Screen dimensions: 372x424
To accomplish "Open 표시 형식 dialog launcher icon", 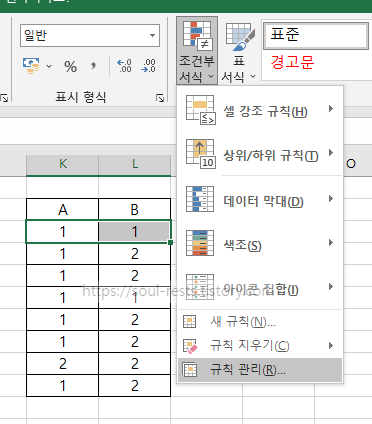I will coord(160,98).
